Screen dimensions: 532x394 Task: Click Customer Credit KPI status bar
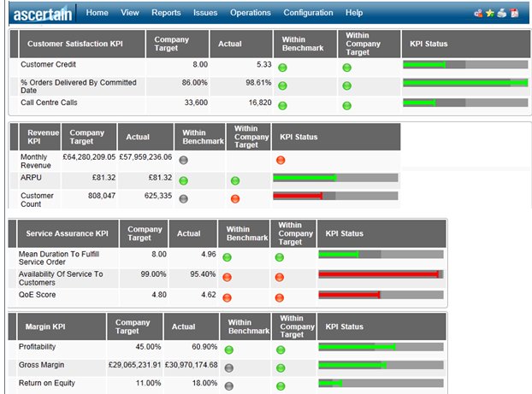[x=465, y=65]
